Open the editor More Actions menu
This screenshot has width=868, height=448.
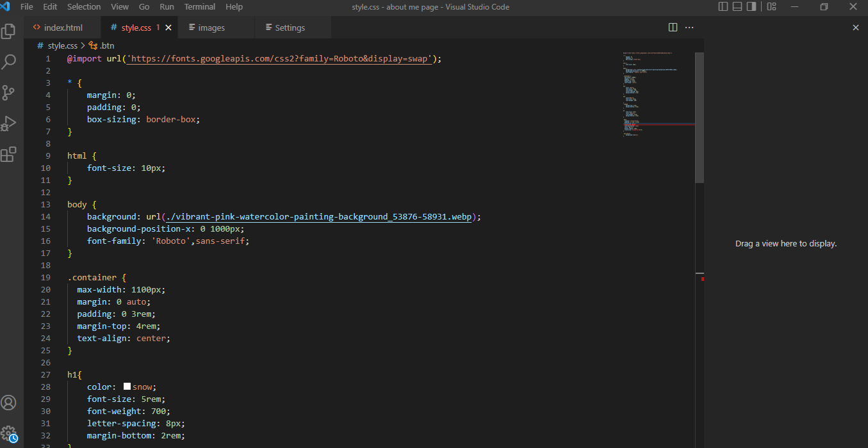click(690, 27)
